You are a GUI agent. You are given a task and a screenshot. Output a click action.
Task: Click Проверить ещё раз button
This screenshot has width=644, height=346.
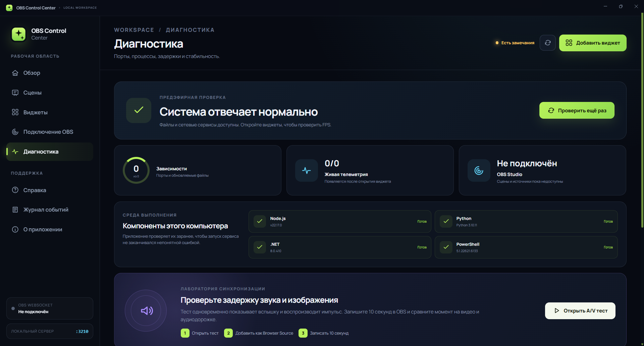click(577, 110)
